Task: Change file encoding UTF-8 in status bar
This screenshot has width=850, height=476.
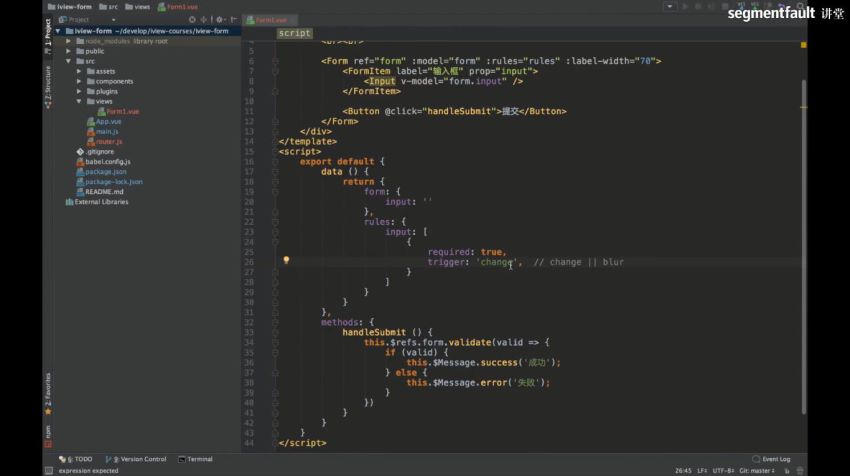Action: [723, 471]
